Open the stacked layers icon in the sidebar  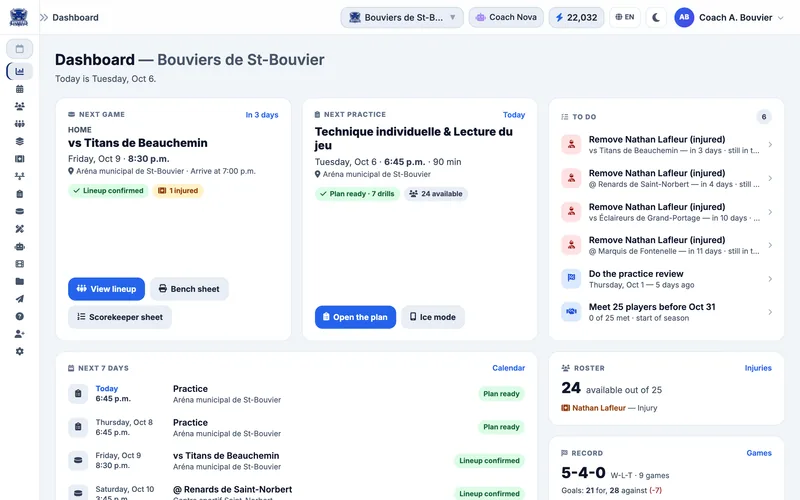[x=19, y=141]
